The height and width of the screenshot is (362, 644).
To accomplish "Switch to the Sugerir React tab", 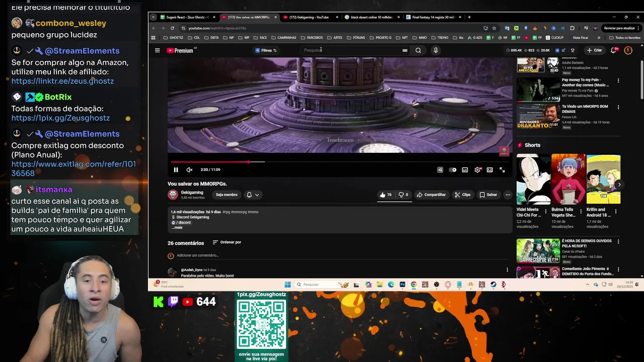I will pyautogui.click(x=188, y=17).
